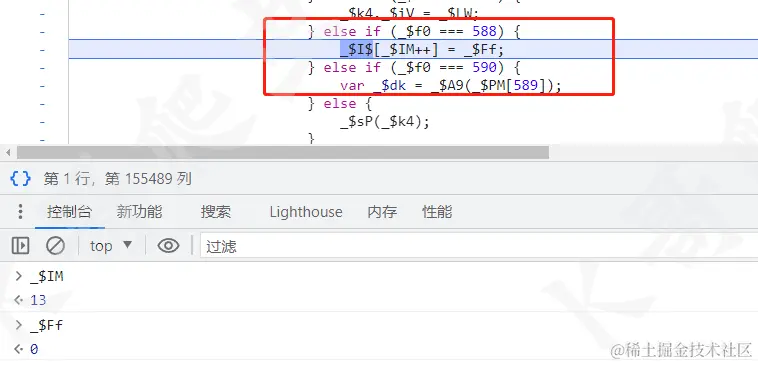Viewport: 758px width, 365px height.
Task: Open the 内存 tab
Action: (x=382, y=212)
